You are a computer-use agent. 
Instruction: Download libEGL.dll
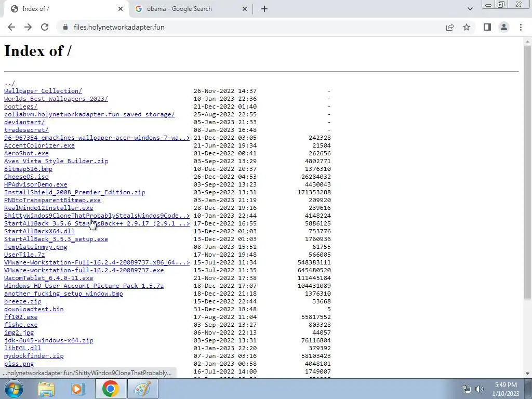pyautogui.click(x=23, y=349)
